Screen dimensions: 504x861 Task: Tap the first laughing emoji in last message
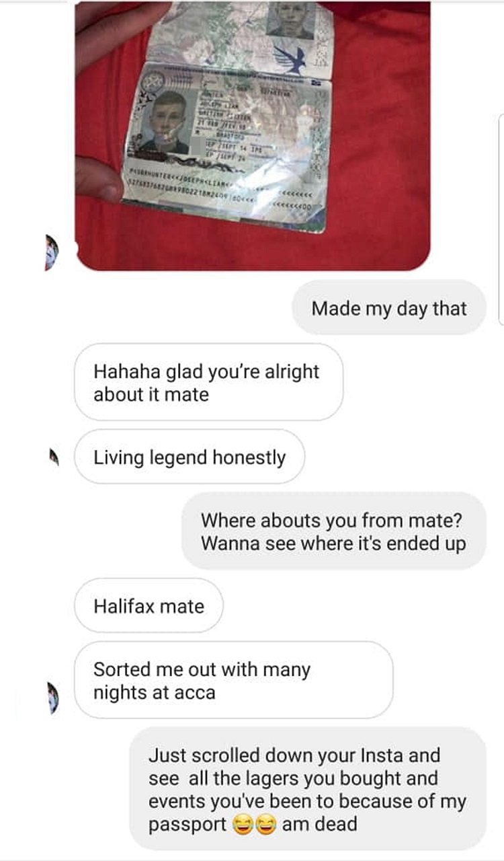[x=243, y=825]
